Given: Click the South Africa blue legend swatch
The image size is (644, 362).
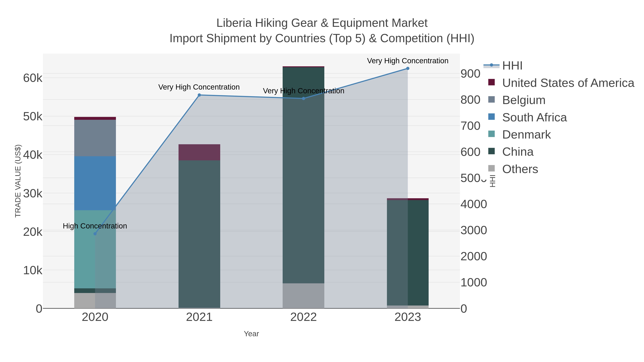Looking at the screenshot, I should pyautogui.click(x=492, y=117).
